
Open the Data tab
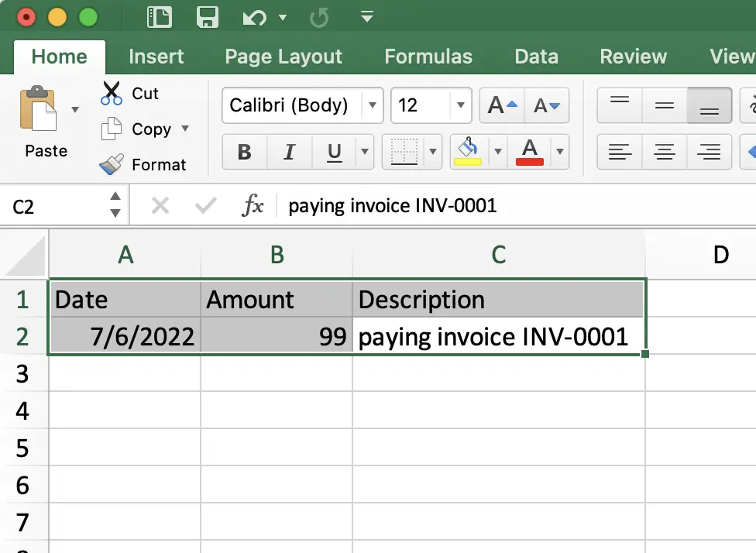[x=536, y=57]
